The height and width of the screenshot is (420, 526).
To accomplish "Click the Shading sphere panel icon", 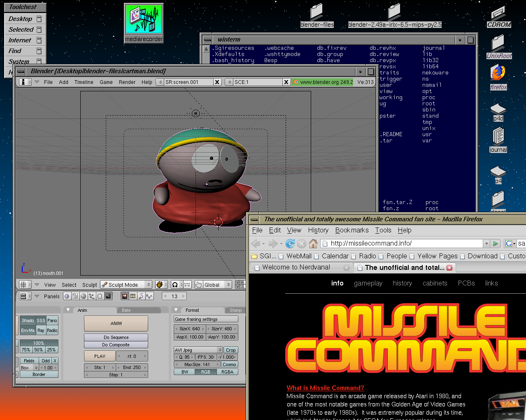I will 84,296.
